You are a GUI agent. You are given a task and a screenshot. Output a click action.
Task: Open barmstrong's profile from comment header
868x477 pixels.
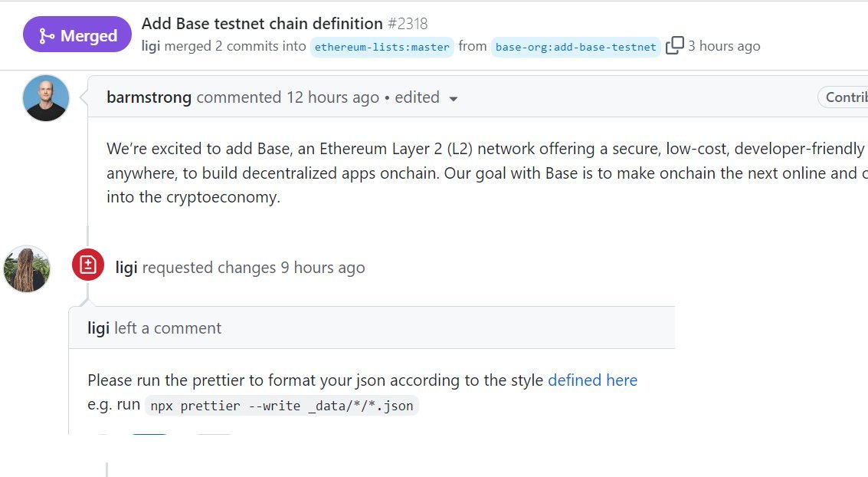pos(149,97)
